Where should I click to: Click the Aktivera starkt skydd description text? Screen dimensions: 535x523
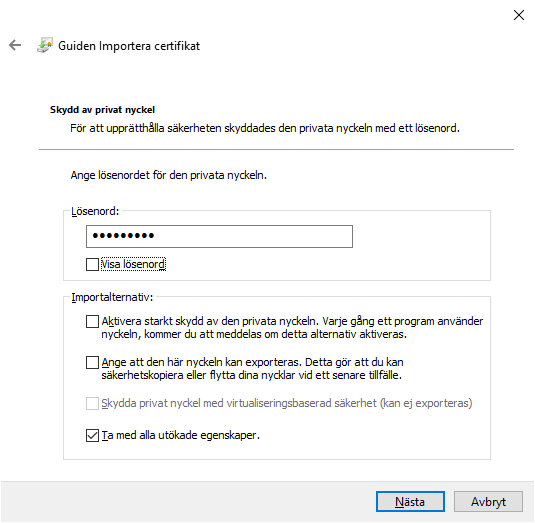point(292,328)
